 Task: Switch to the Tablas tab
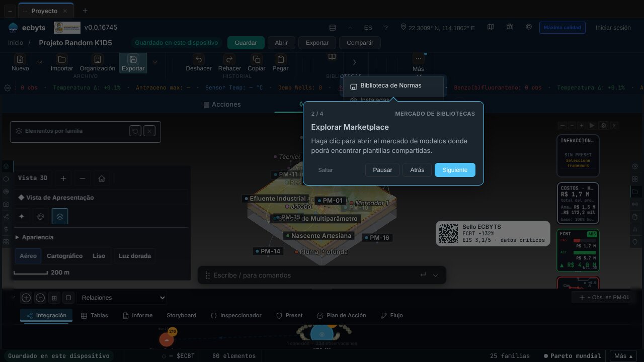94,316
